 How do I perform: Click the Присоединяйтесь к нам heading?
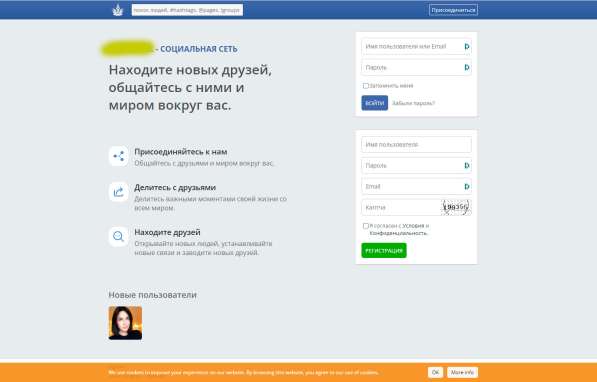(x=181, y=152)
